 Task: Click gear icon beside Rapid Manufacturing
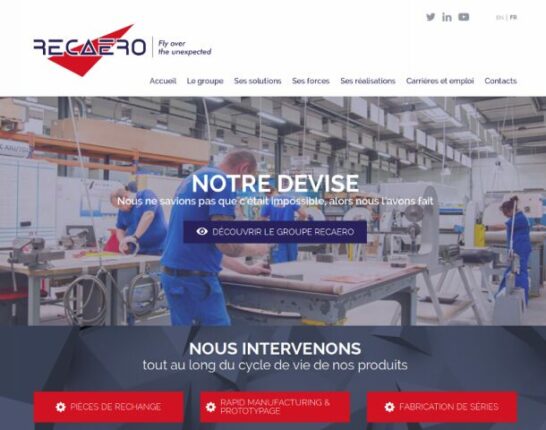pos(211,407)
